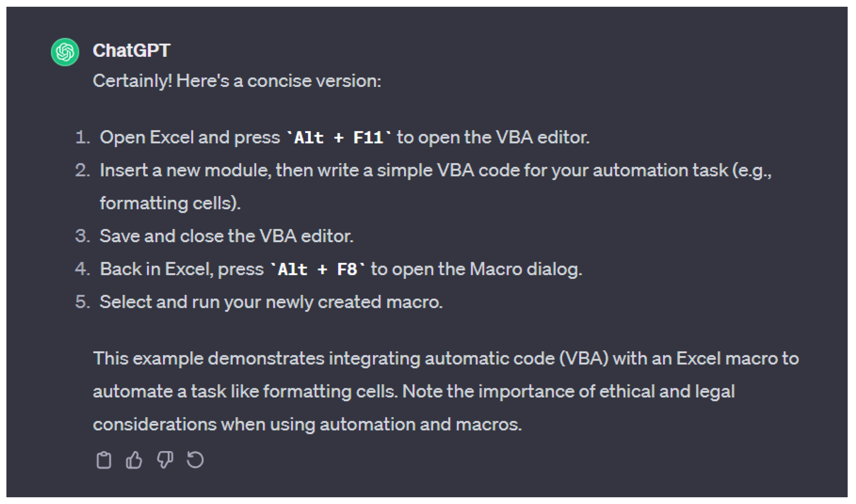Give the response a thumbs up
Screen dimensions: 856x504
134,460
